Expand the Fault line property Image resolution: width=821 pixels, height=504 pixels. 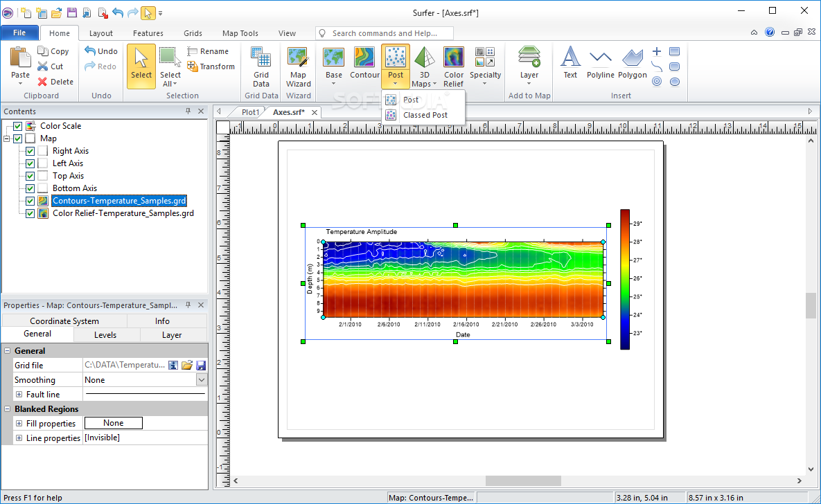pos(19,395)
